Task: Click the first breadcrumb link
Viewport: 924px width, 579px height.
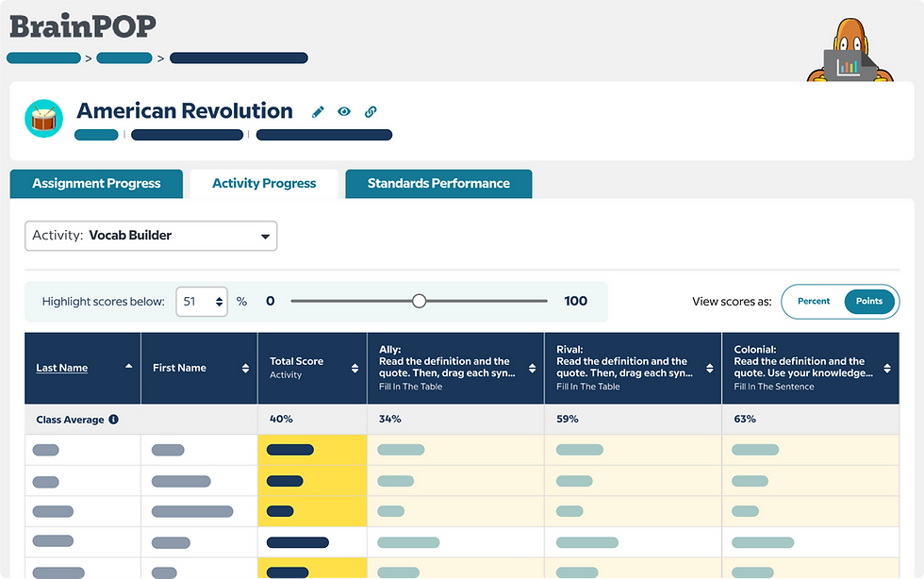Action: pos(43,58)
